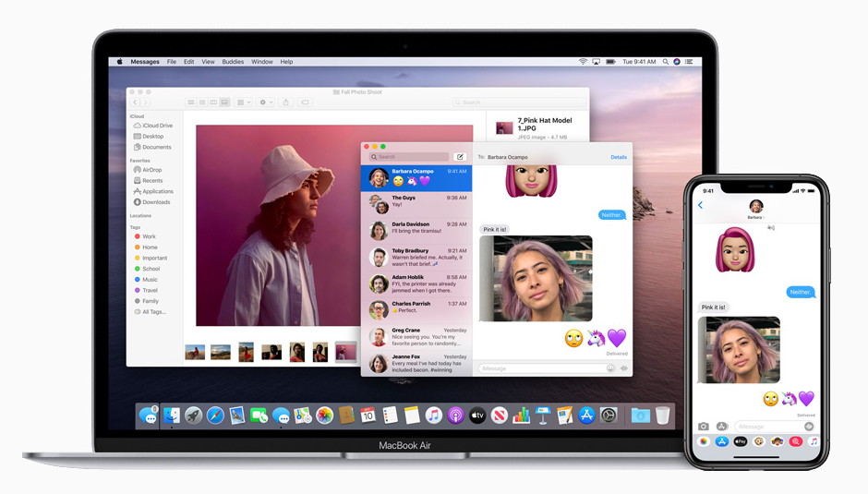Viewport: 868px width, 494px height.
Task: Open Apple TV app in Dock
Action: (477, 415)
